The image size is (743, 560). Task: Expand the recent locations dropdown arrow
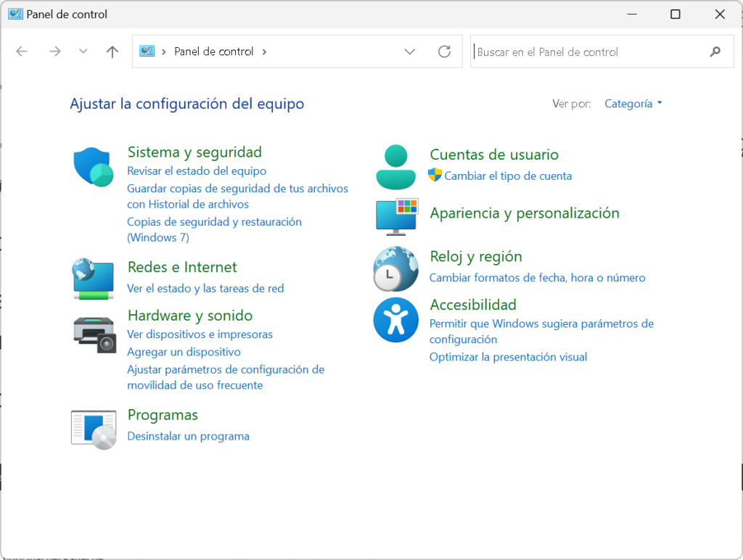pos(83,52)
